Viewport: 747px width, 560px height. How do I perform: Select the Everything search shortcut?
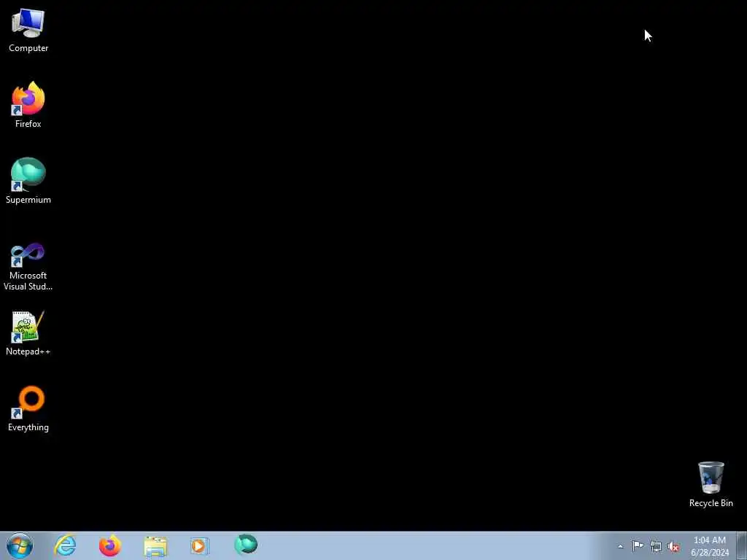[x=28, y=408]
